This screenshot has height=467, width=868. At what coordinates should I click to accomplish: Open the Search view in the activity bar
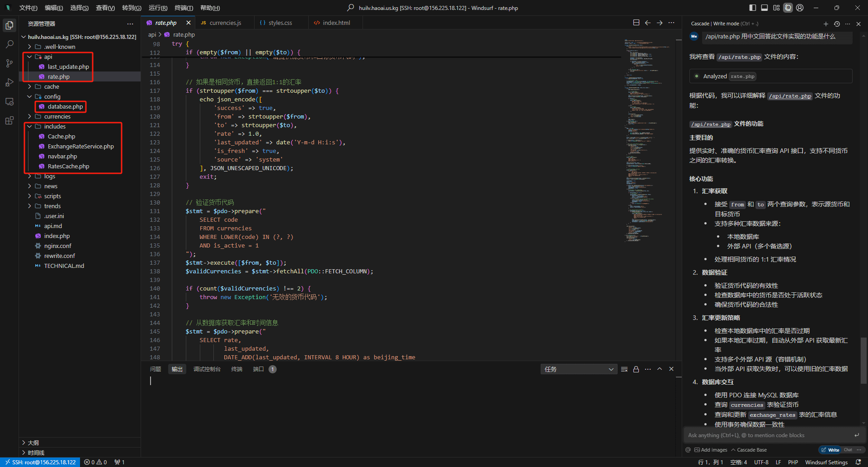[x=9, y=44]
